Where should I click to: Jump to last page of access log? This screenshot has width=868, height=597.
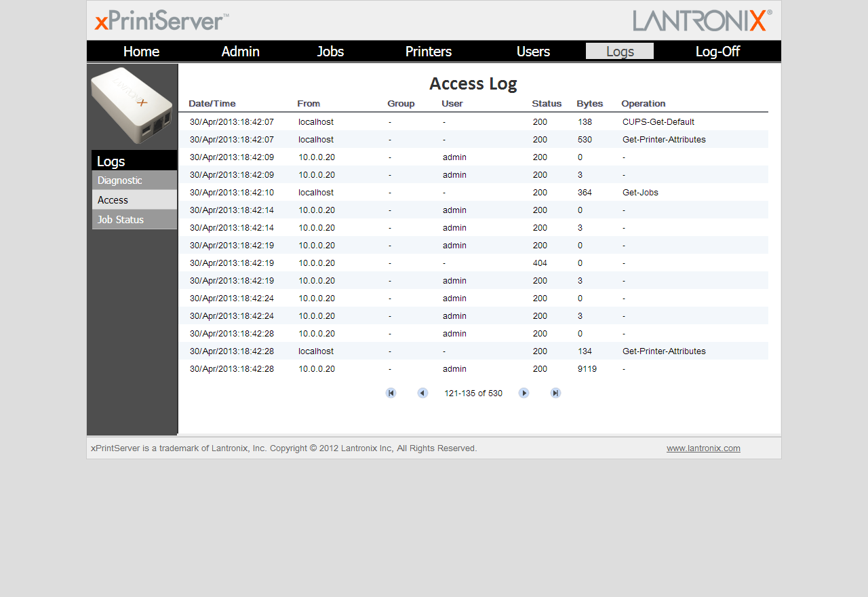555,393
